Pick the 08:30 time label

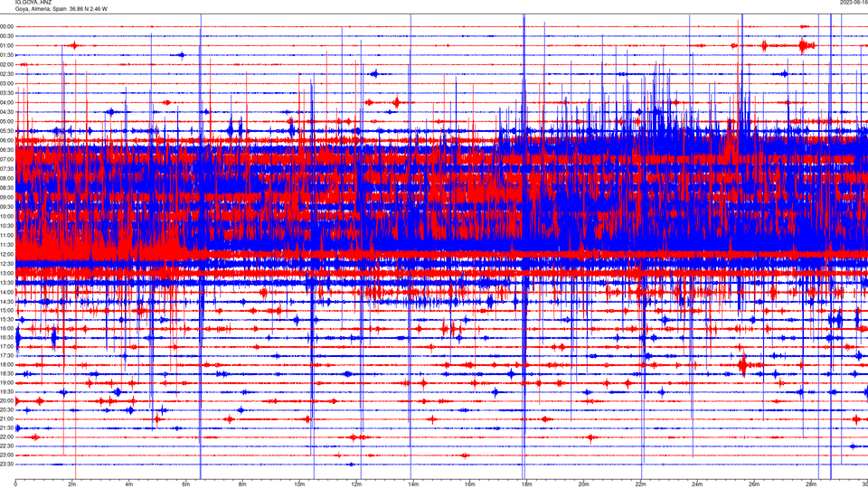tap(6, 188)
